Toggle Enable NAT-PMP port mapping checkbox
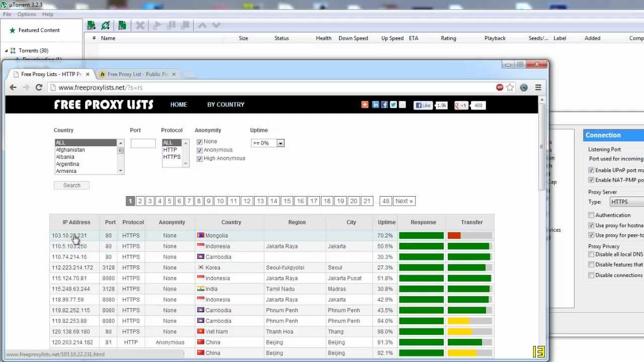This screenshot has width=644, height=362. tap(591, 180)
